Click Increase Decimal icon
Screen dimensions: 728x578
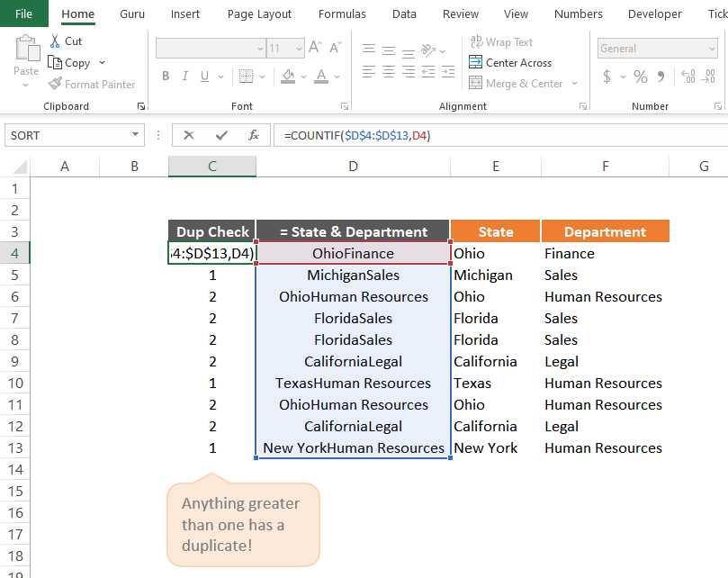688,77
